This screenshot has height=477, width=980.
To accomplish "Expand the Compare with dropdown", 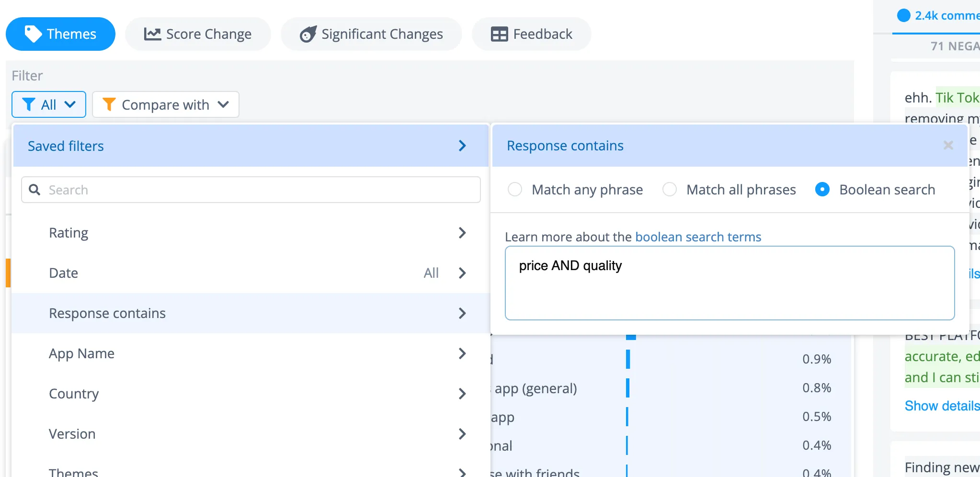I will pyautogui.click(x=165, y=104).
